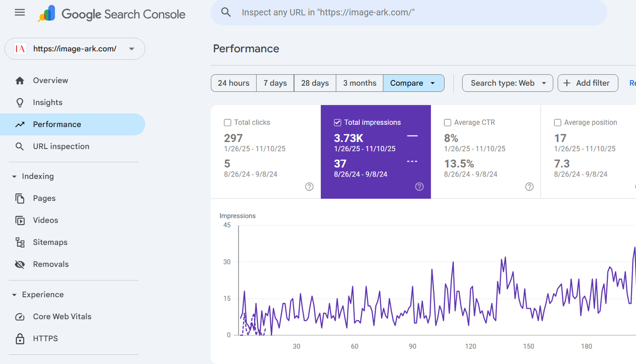
Task: Click the Total clicks 297 value
Action: pos(234,138)
